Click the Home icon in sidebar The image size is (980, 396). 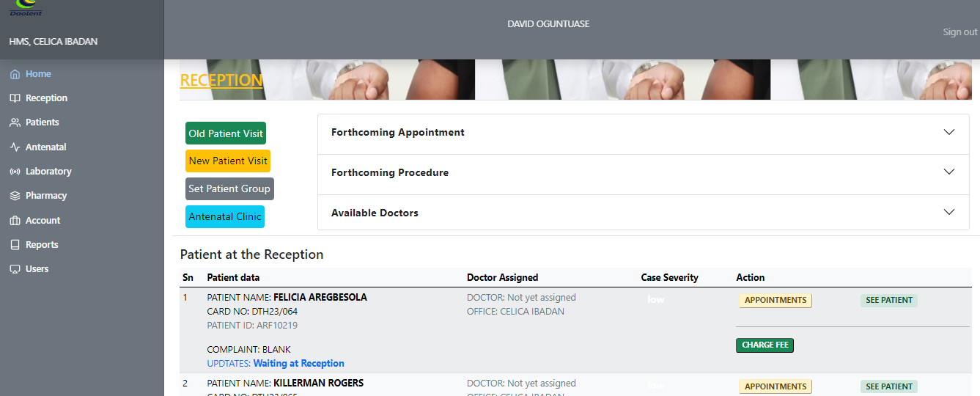click(15, 74)
